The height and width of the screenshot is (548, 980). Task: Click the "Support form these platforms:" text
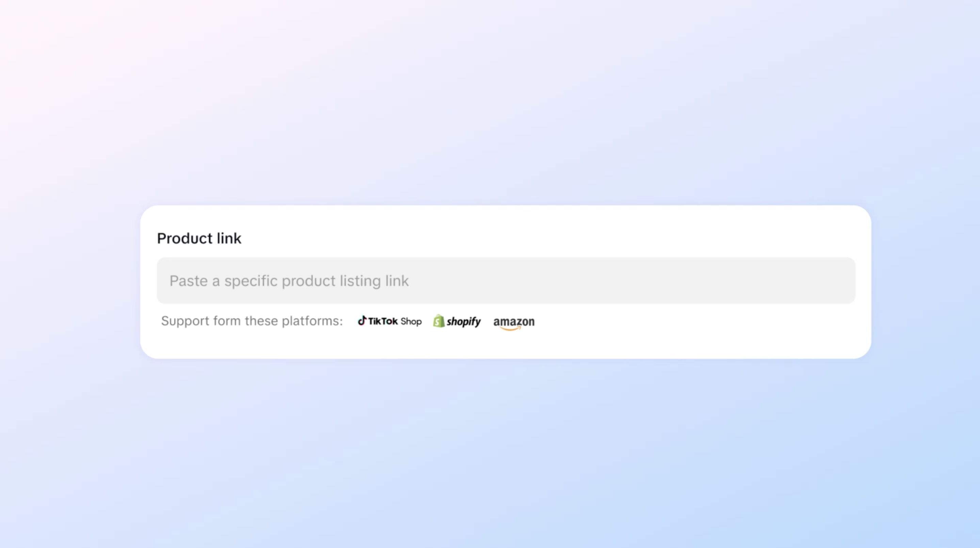coord(252,321)
